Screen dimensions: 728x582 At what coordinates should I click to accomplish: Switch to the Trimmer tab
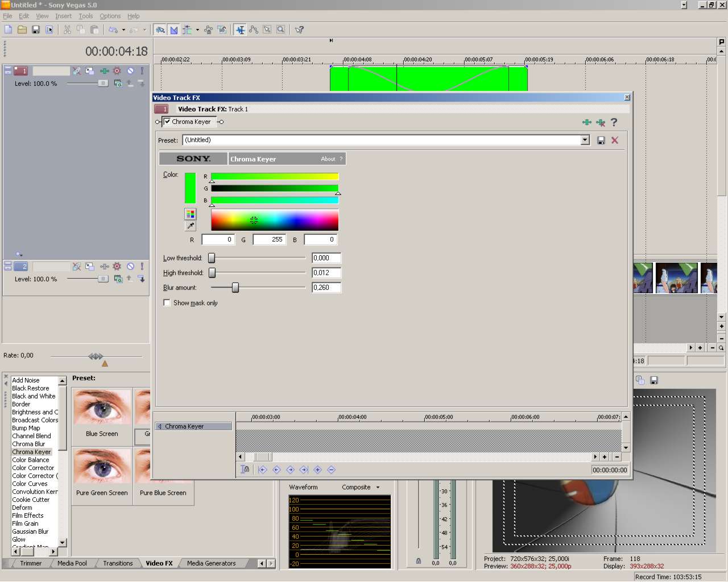[x=31, y=563]
